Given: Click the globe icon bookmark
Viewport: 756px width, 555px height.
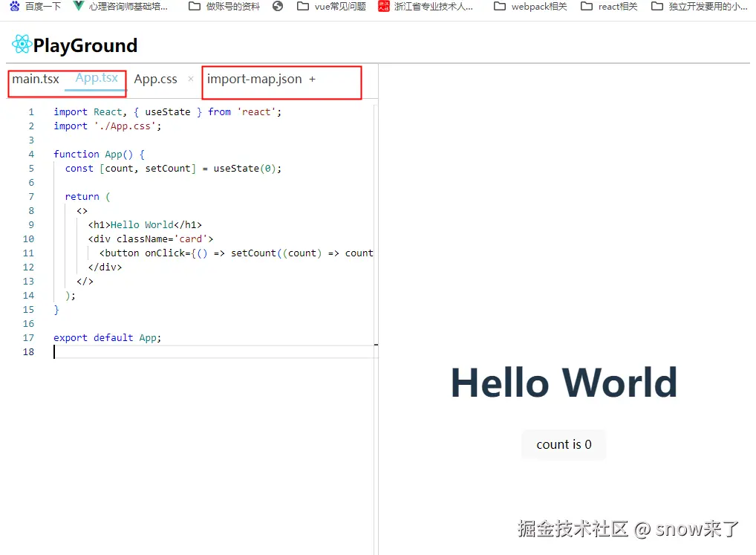Looking at the screenshot, I should coord(278,6).
